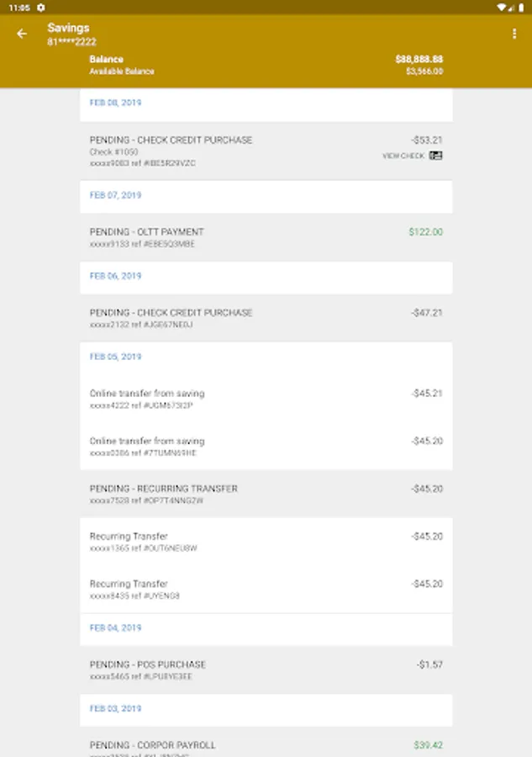The height and width of the screenshot is (757, 532).
Task: Tap the FEB 08, 2019 date header
Action: 116,103
